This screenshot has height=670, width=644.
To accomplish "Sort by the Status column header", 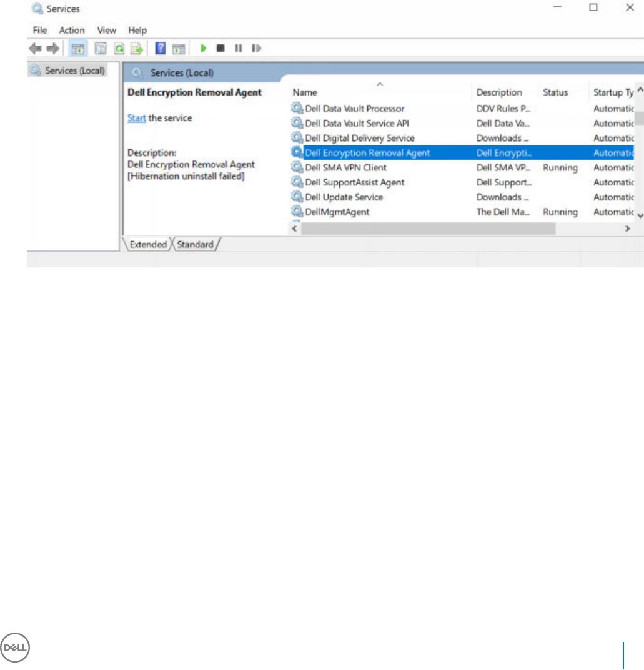I will 555,92.
